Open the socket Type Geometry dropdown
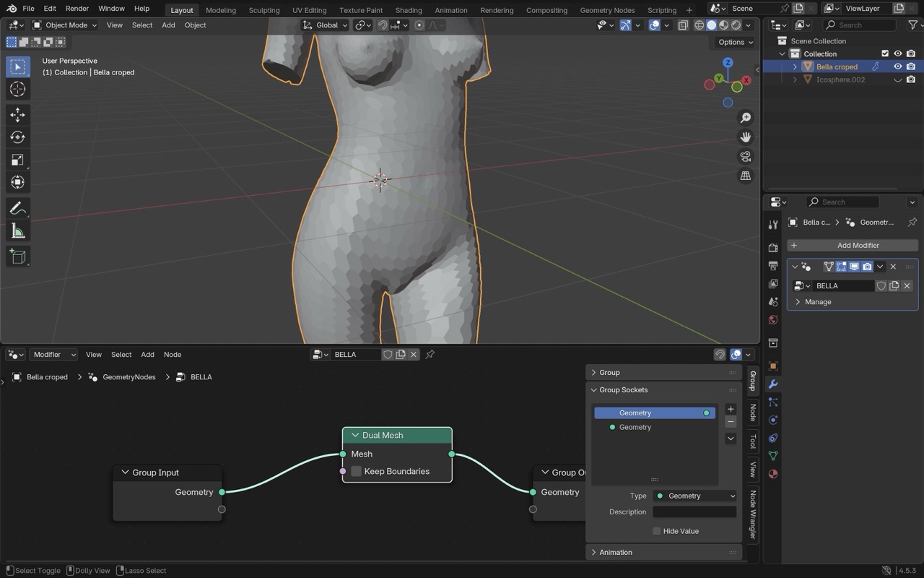Screen dimensions: 924x578 (694, 496)
